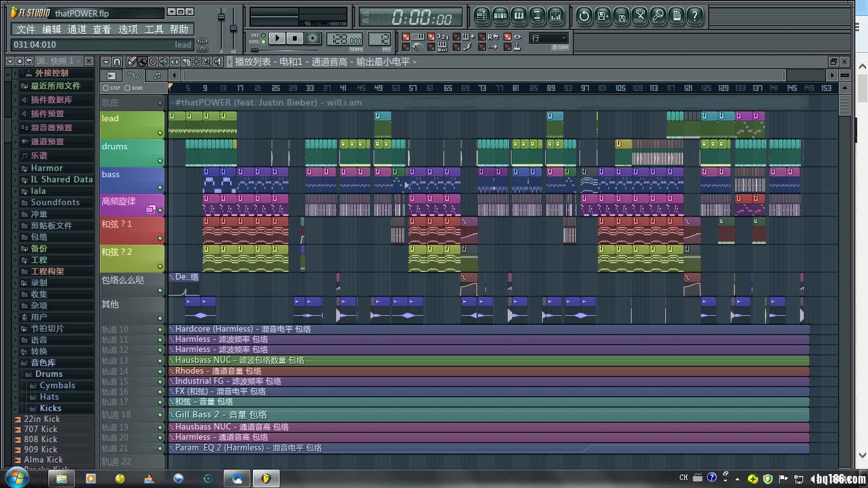The height and width of the screenshot is (488, 868).
Task: Open the step sequencer view button
Action: pos(501,17)
